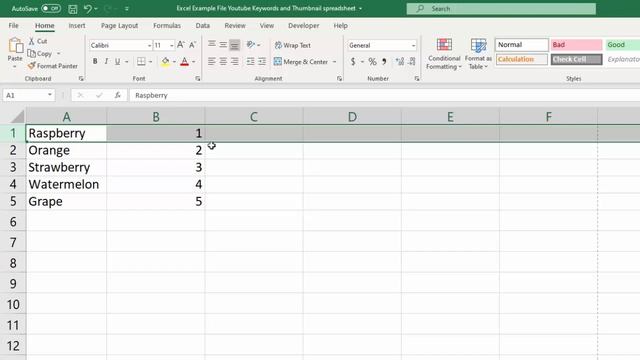Click the Save disk icon
This screenshot has width=640, height=360.
click(73, 9)
